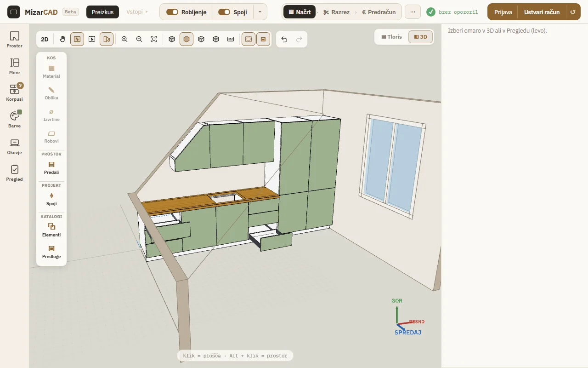Select the plain cube view mode
Screen dimensions: 588x368
(172, 39)
